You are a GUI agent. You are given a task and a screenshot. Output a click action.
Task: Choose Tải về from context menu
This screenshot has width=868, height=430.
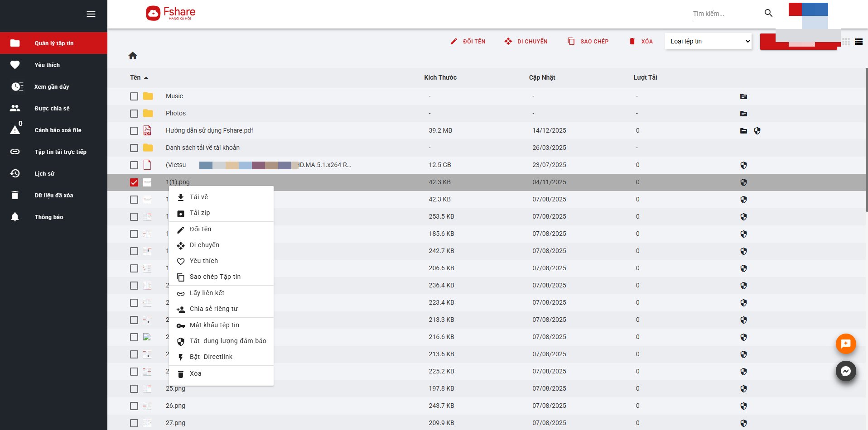[199, 197]
